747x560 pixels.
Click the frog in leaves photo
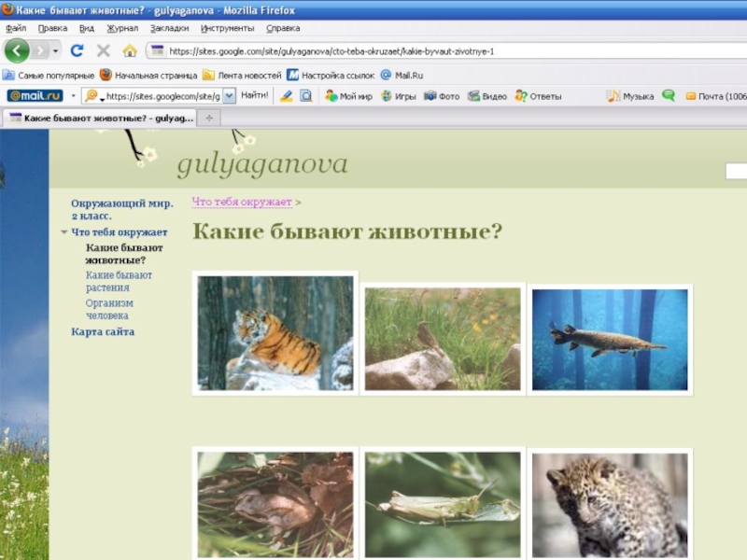coord(275,504)
